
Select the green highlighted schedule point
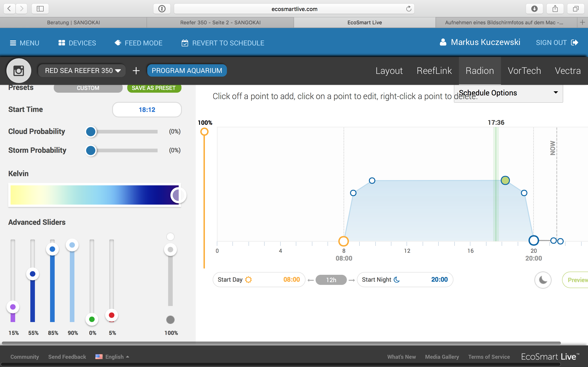505,180
